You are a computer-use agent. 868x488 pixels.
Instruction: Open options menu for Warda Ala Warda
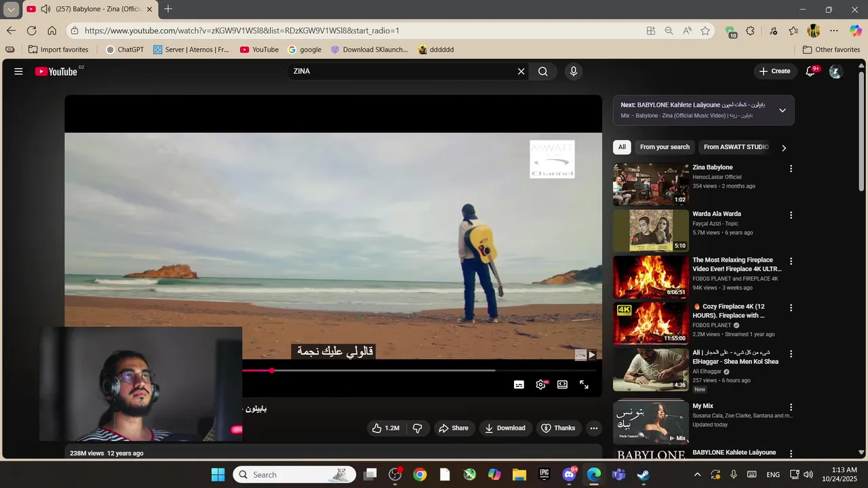click(791, 216)
